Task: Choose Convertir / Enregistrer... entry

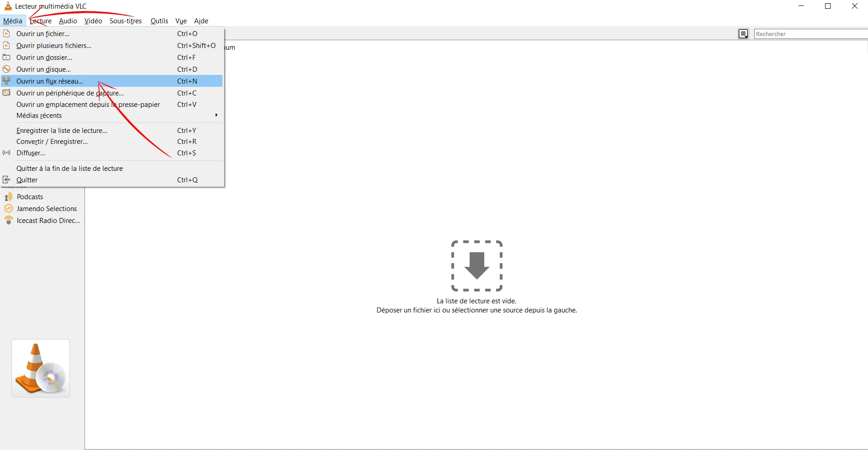Action: click(x=112, y=141)
